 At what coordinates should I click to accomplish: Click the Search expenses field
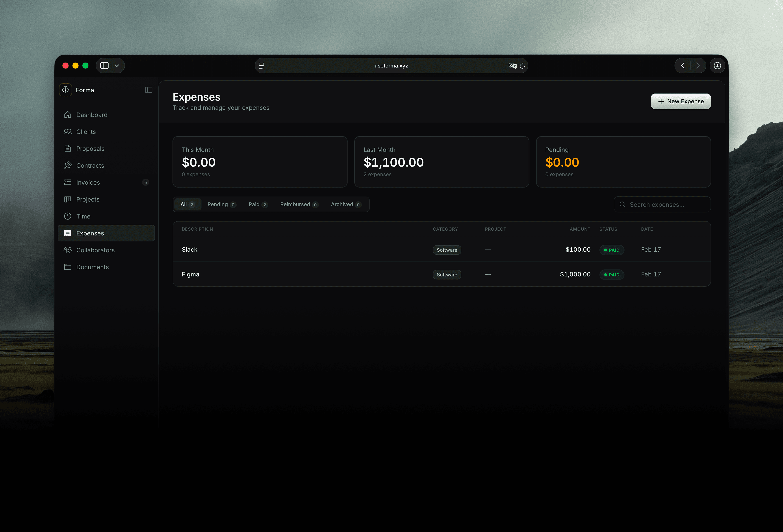[662, 205]
